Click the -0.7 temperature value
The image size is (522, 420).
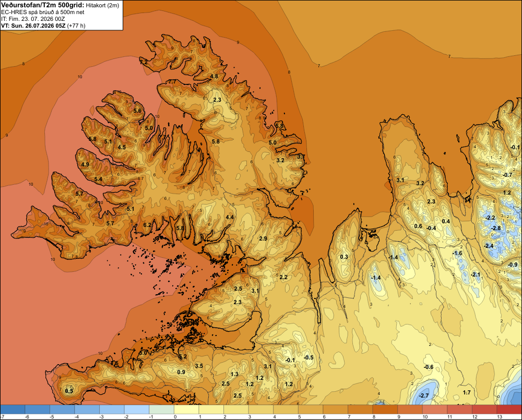tap(507, 175)
